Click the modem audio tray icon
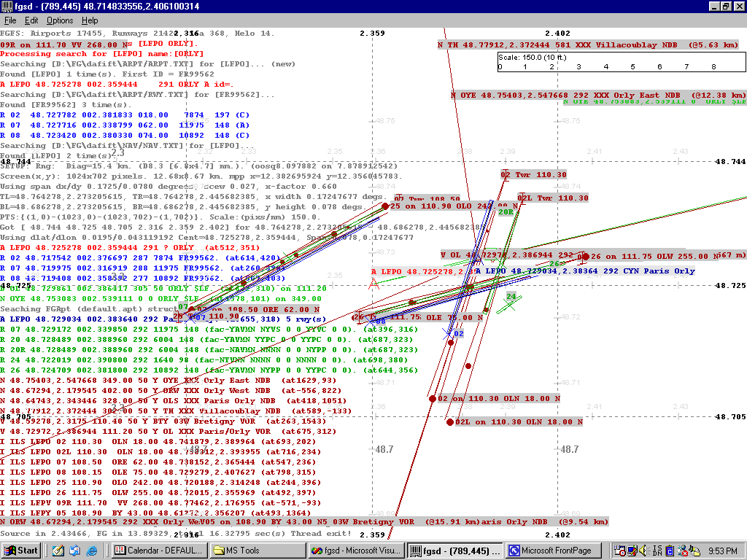The image size is (747, 560). pos(694,551)
